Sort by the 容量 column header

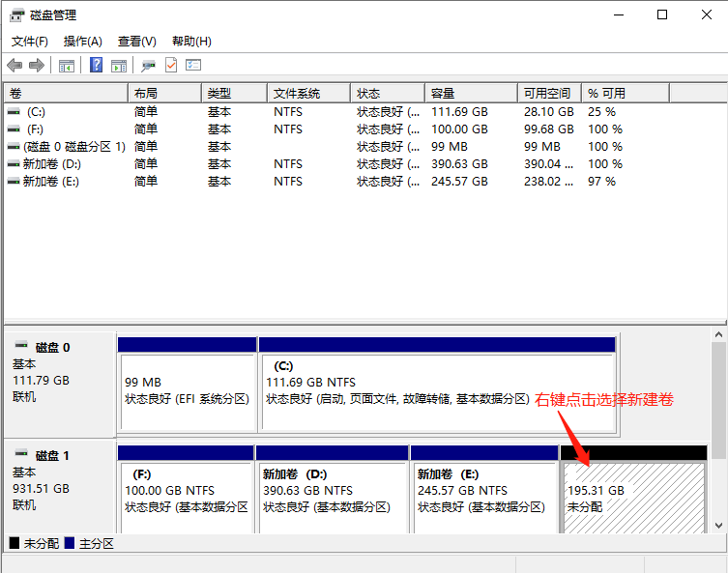pos(471,94)
